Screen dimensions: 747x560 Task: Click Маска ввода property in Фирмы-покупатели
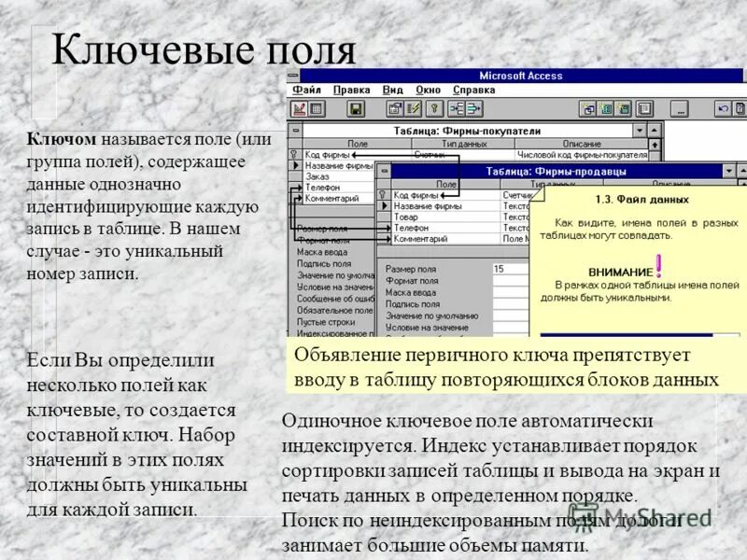[322, 251]
